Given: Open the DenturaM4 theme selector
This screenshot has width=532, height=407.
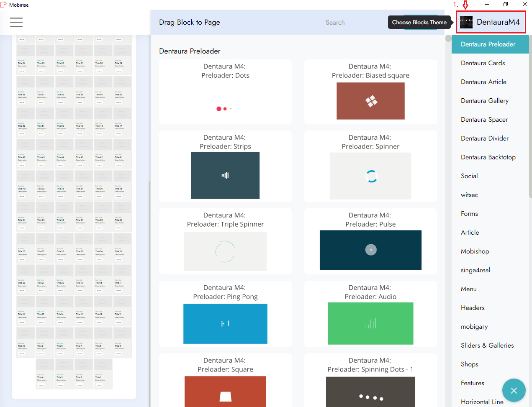Looking at the screenshot, I should pos(491,22).
